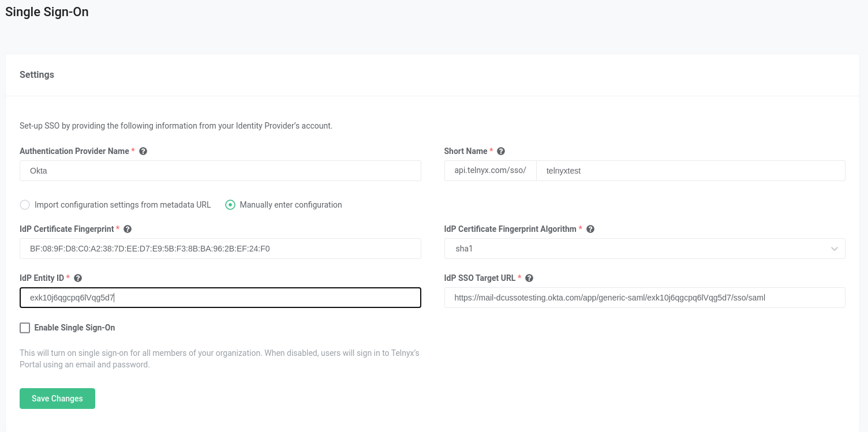
Task: Focus the IdP Entity ID input
Action: (x=220, y=298)
